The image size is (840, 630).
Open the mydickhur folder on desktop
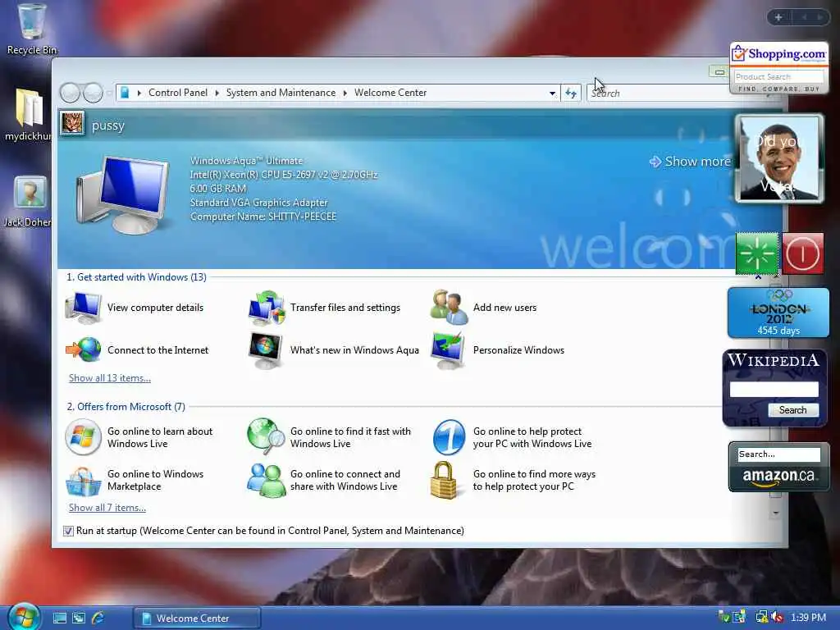coord(28,115)
